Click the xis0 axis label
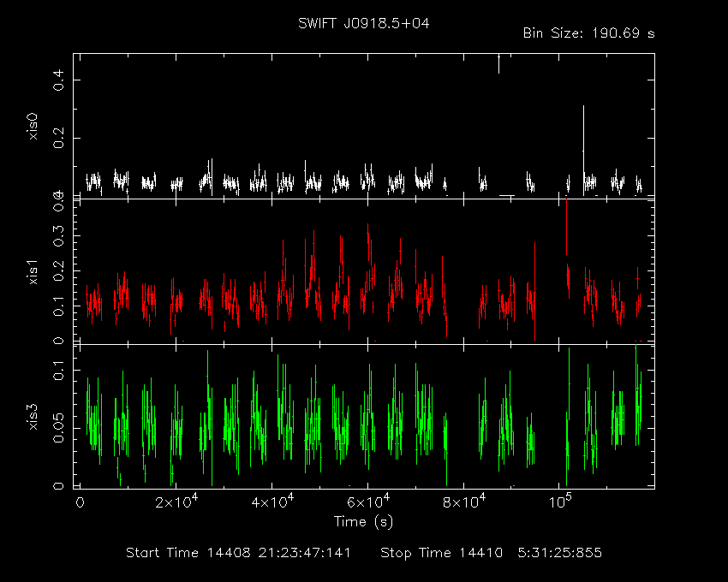 pos(33,126)
